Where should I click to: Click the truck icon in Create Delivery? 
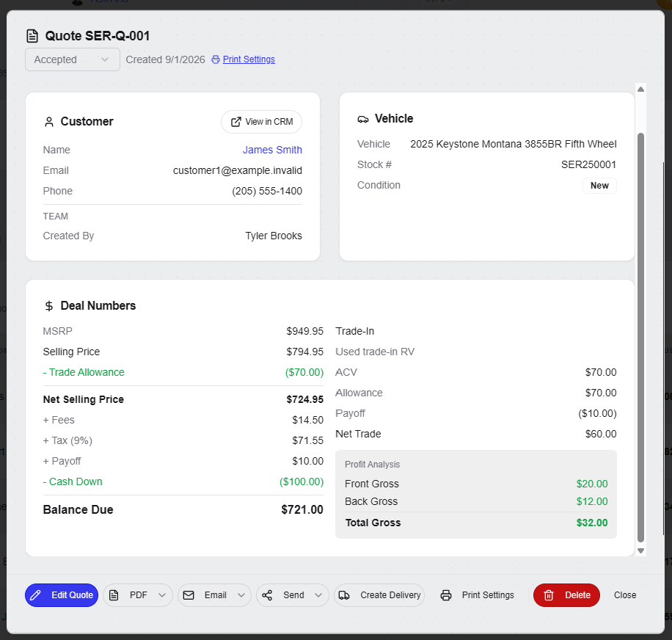point(344,595)
